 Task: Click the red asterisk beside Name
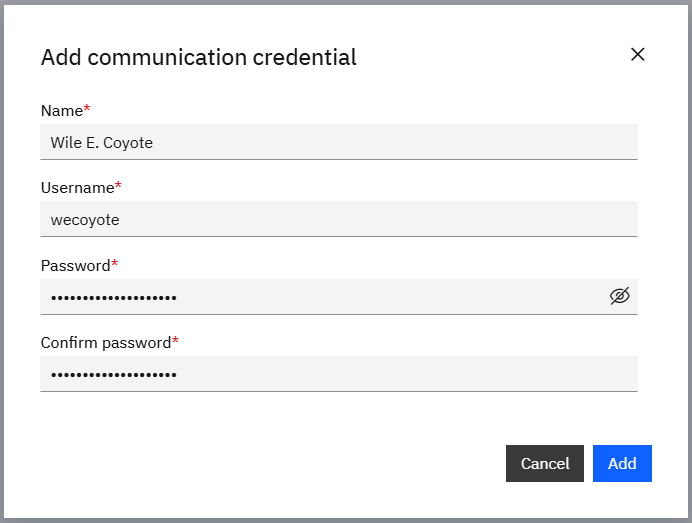87,107
